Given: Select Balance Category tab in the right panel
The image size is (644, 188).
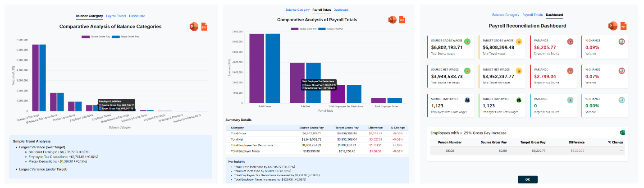Looking at the screenshot, I should tap(506, 14).
